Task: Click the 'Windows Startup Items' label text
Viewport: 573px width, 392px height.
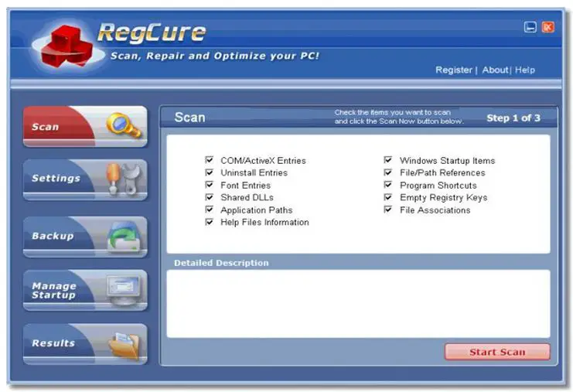Action: pyautogui.click(x=448, y=160)
